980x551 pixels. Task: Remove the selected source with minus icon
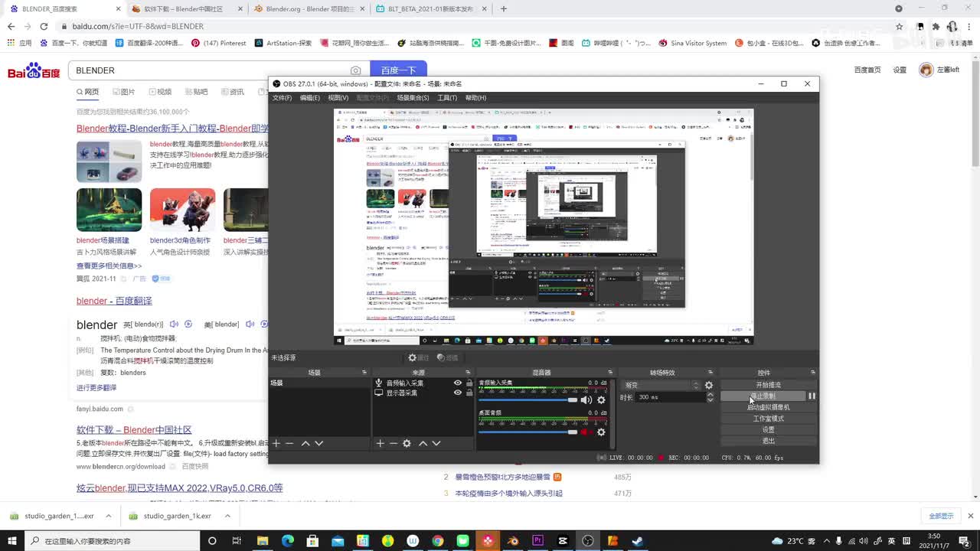click(393, 443)
